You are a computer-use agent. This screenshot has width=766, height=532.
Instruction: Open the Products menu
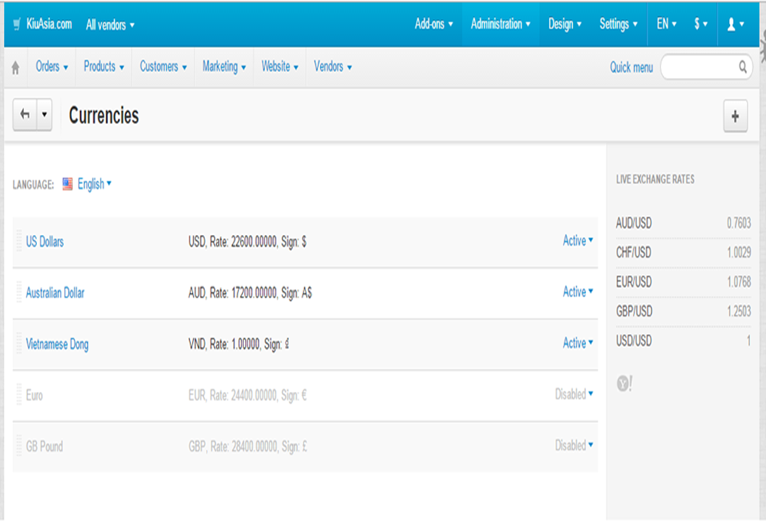click(x=103, y=67)
